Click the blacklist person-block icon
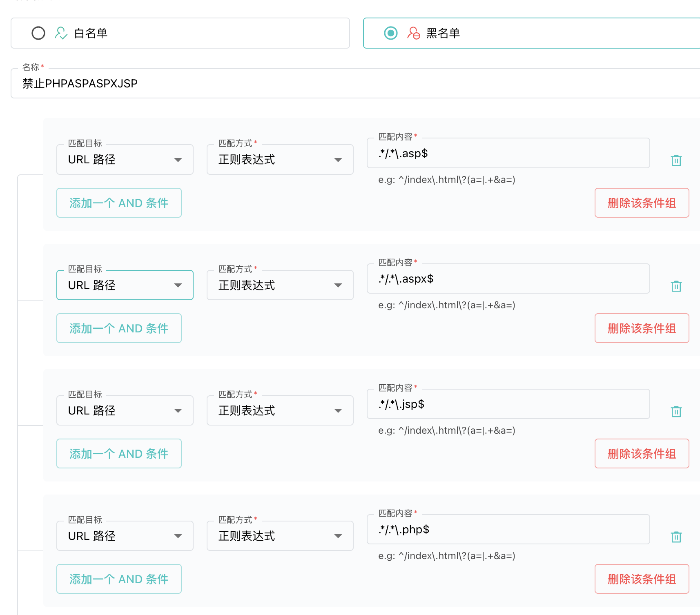Image resolution: width=700 pixels, height=615 pixels. [413, 33]
